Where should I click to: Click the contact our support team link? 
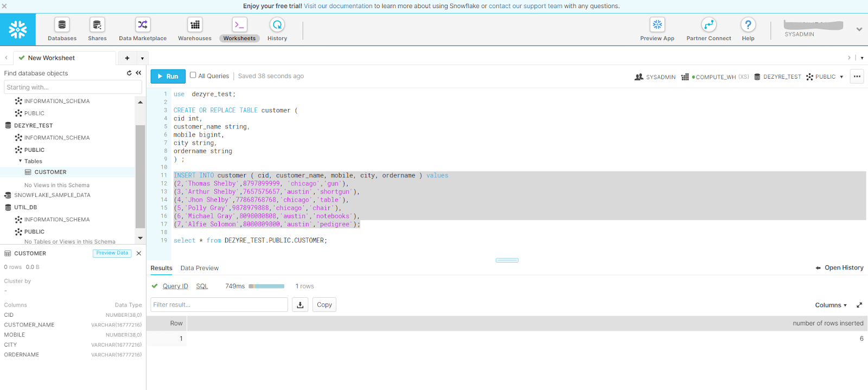click(525, 6)
